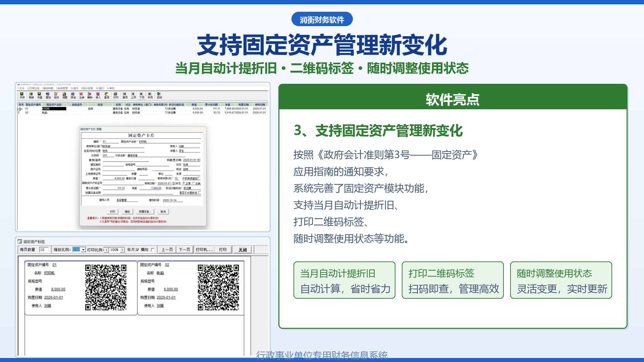Viewport: 644px width, 362px height.
Task: Select the 注销 radio button in asset card
Action: 194,183
